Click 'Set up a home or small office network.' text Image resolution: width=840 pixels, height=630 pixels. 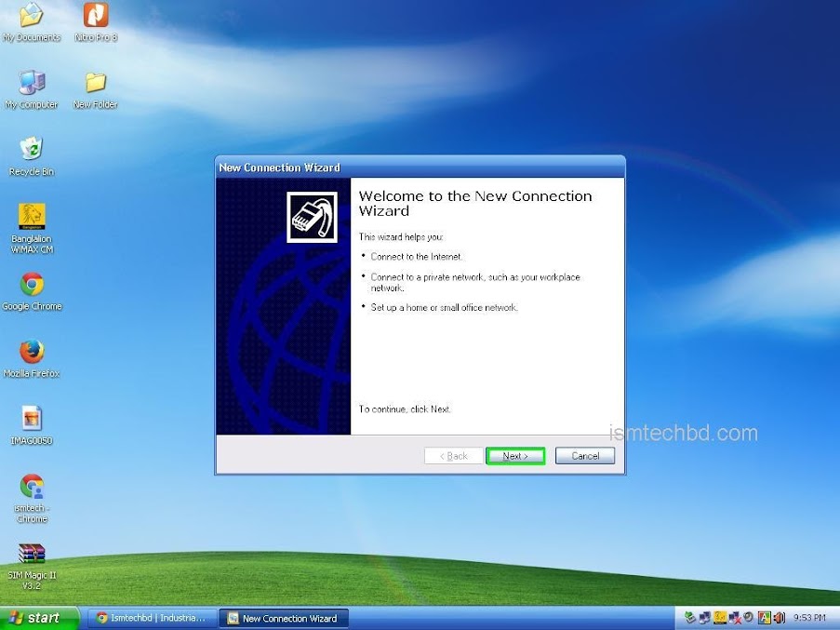pos(444,307)
